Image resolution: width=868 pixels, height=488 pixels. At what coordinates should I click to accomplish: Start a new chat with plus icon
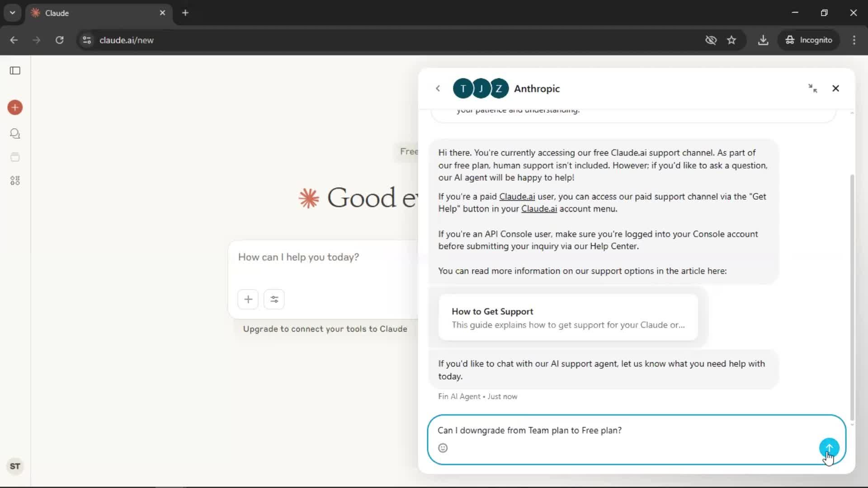click(x=15, y=108)
